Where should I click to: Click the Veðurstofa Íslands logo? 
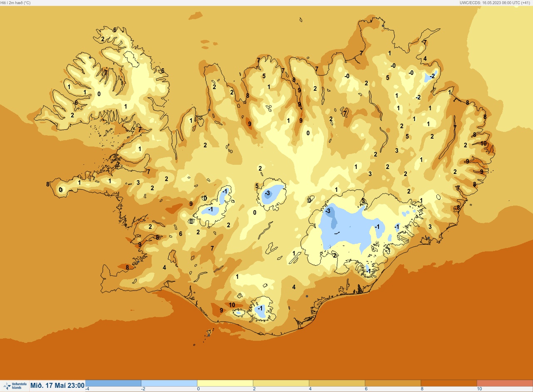click(14, 386)
